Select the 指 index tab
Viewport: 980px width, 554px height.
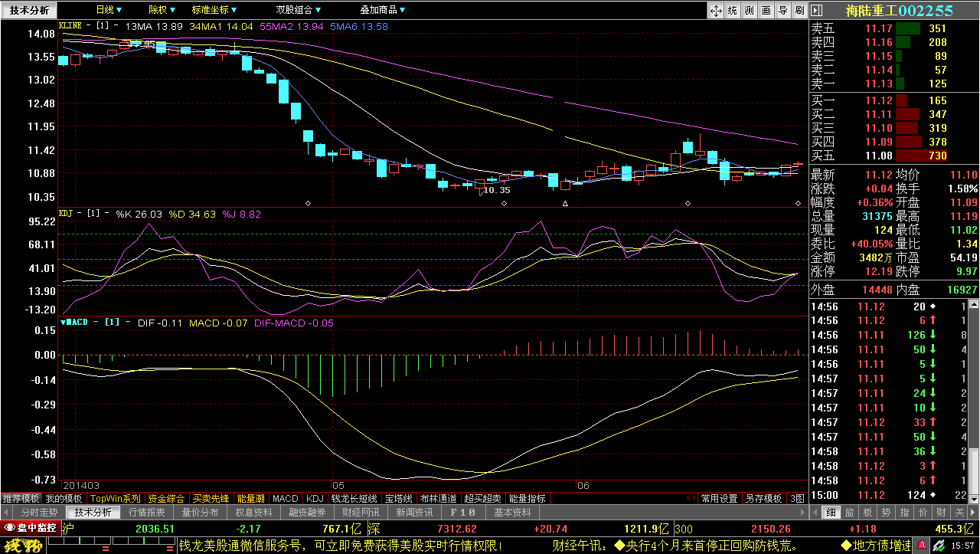[905, 512]
